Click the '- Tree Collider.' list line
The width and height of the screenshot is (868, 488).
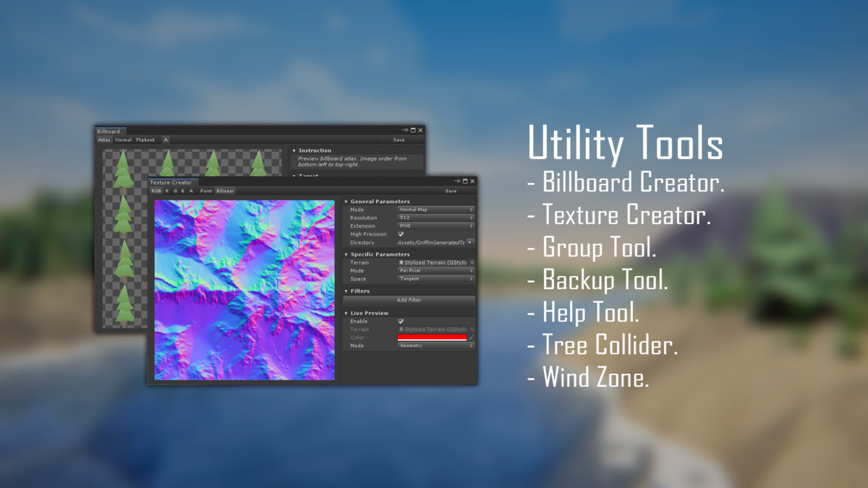(x=602, y=346)
